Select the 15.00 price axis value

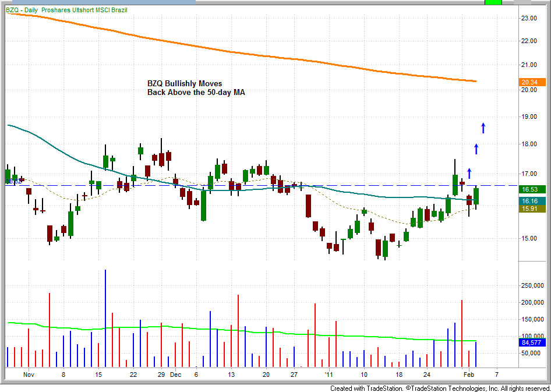530,238
